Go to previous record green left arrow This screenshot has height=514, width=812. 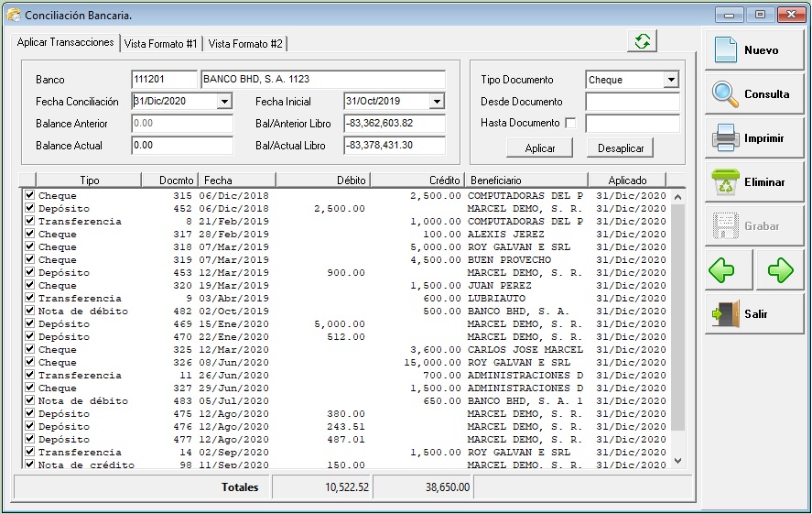click(722, 270)
